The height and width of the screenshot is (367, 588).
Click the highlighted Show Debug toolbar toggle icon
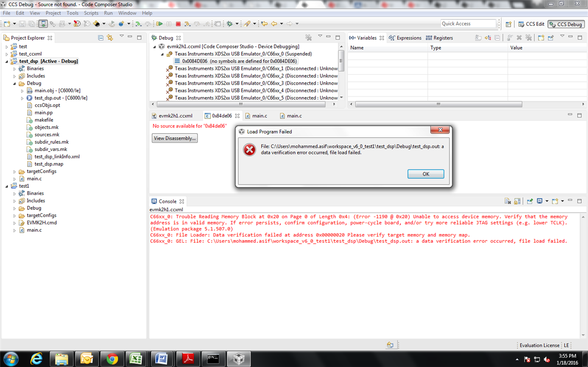pos(43,23)
